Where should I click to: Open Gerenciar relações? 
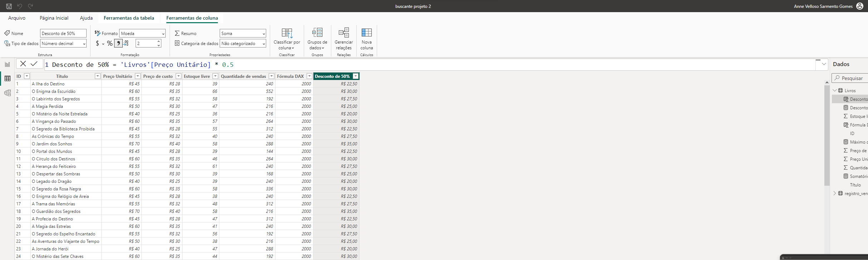[343, 39]
